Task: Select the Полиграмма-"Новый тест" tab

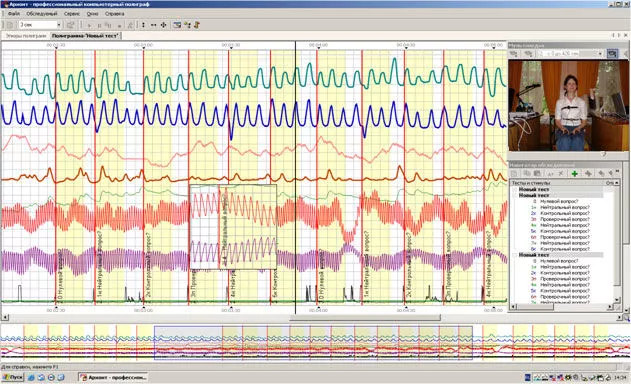Action: (x=85, y=36)
